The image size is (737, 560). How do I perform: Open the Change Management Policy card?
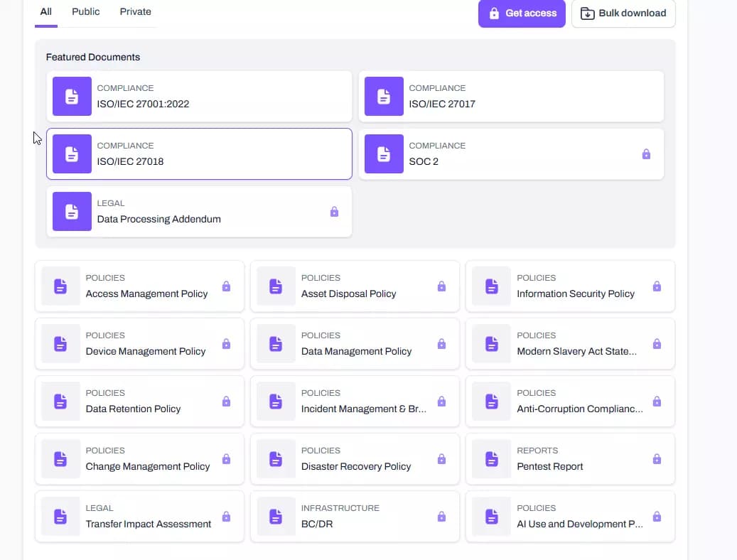pyautogui.click(x=139, y=459)
